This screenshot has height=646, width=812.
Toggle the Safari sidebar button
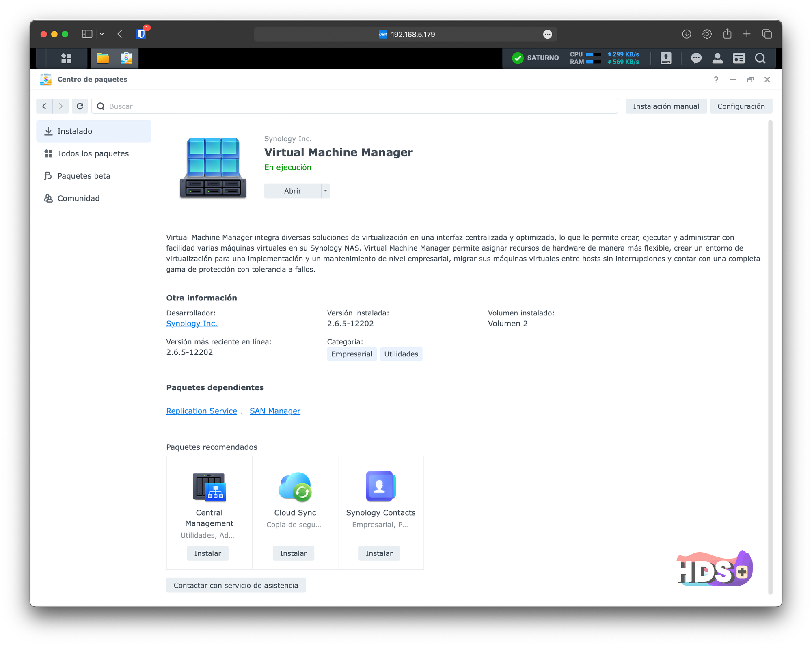point(87,34)
